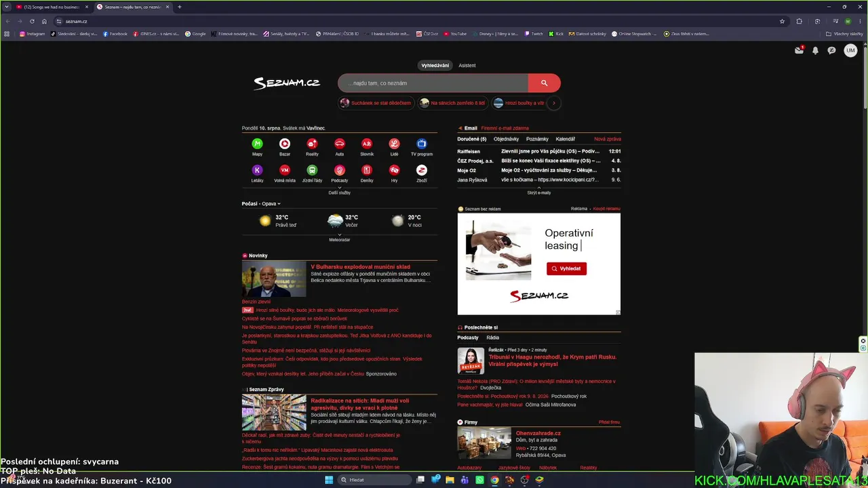Open the Přidat firmu link
The height and width of the screenshot is (488, 868).
[610, 422]
